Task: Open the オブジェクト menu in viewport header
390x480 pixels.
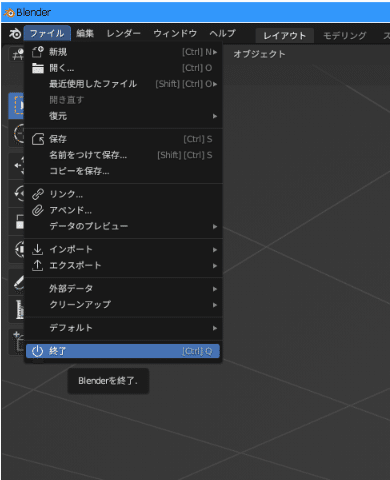Action: (259, 54)
